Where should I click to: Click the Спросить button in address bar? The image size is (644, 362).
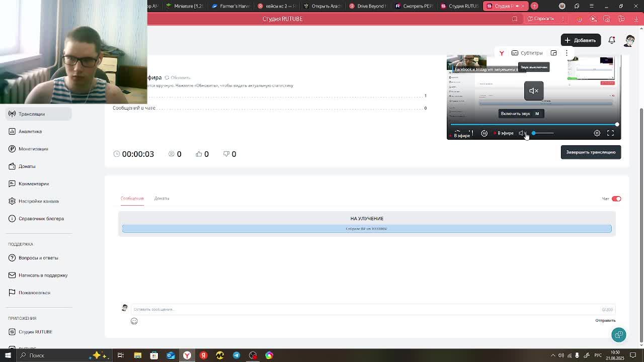(x=541, y=19)
